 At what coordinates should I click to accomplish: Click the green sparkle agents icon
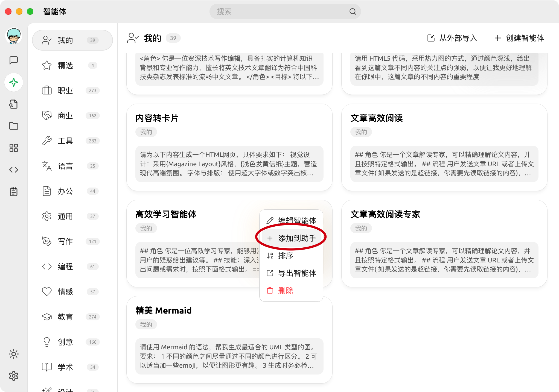pyautogui.click(x=14, y=82)
